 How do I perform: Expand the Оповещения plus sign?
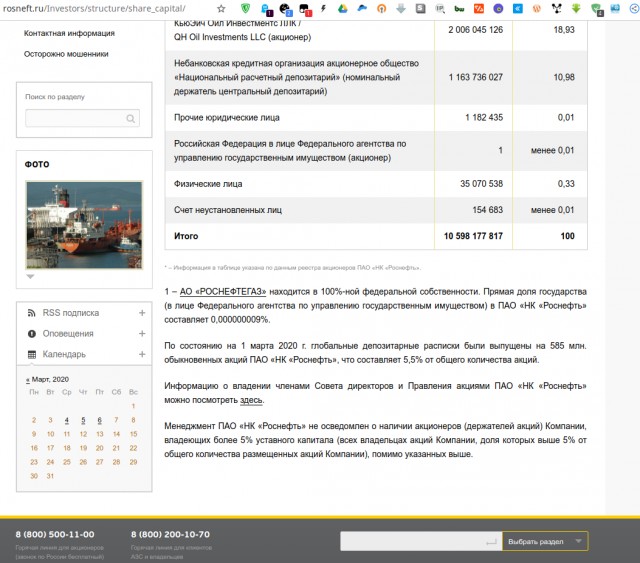pos(142,334)
